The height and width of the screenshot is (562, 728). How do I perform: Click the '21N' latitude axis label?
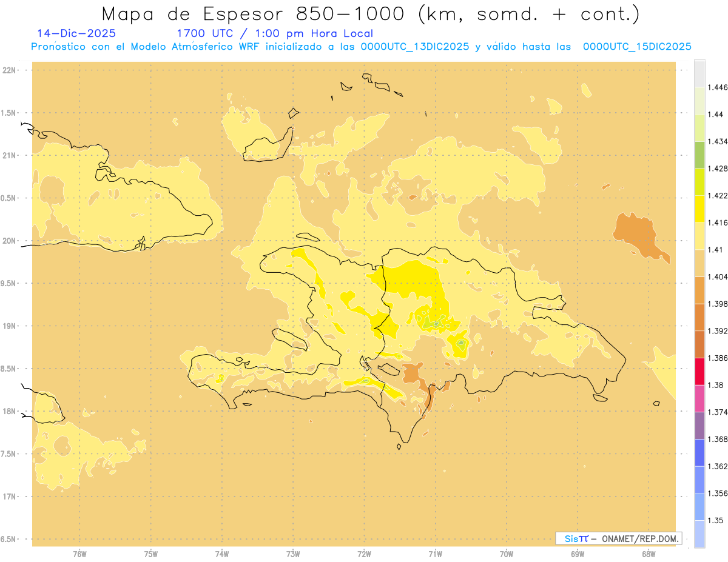tap(10, 156)
